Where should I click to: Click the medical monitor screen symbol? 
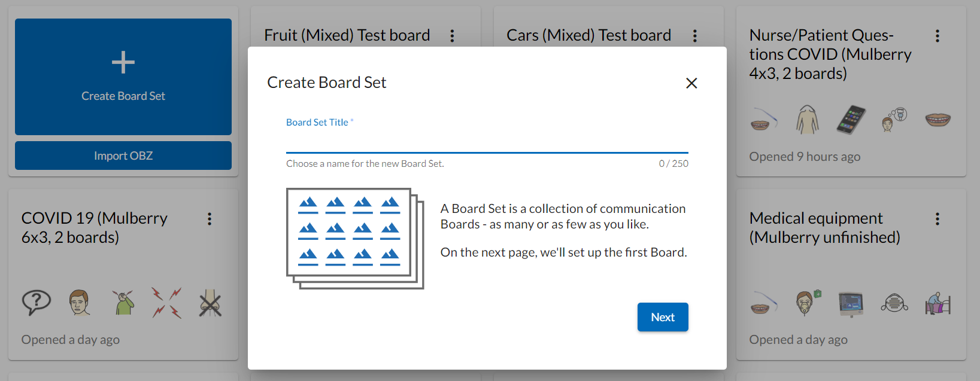click(851, 303)
